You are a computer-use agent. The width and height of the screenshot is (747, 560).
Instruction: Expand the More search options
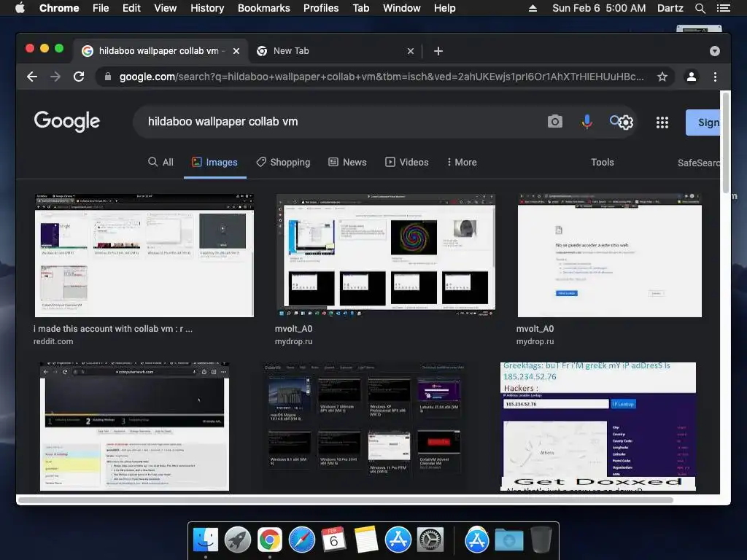[462, 162]
